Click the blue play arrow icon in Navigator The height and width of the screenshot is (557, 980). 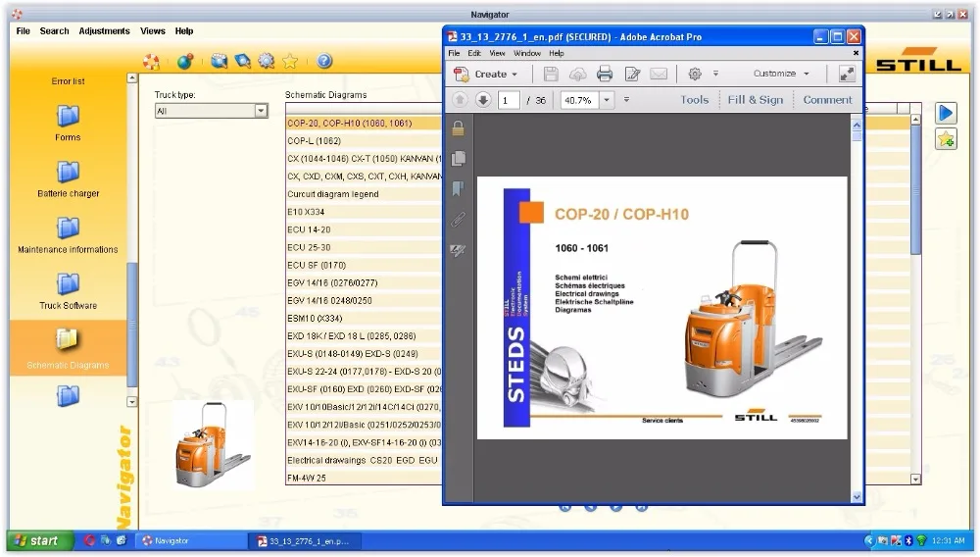(946, 113)
